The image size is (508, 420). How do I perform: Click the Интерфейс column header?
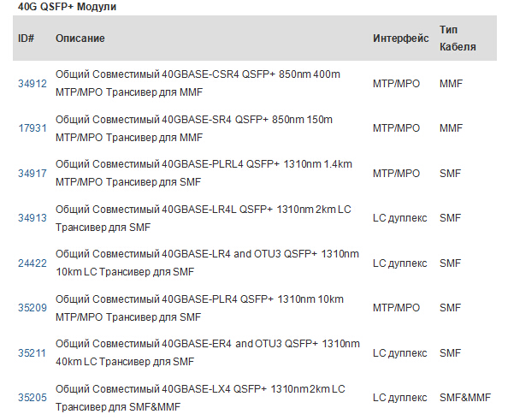(x=400, y=38)
